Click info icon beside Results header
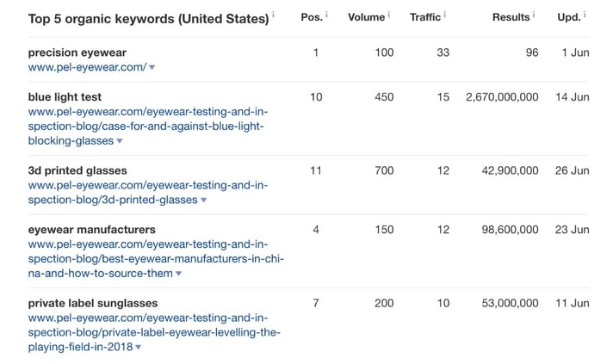The height and width of the screenshot is (364, 613). point(534,15)
